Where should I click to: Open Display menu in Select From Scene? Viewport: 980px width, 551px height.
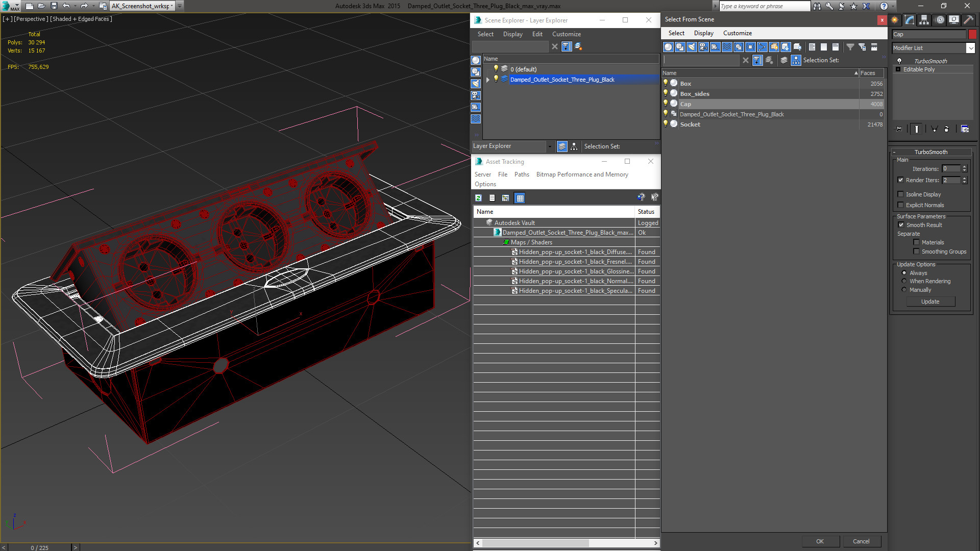click(x=703, y=33)
